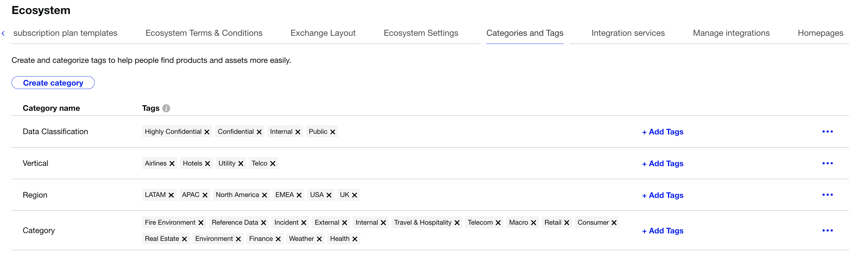Switch to the Ecosystem Settings tab

(x=421, y=33)
